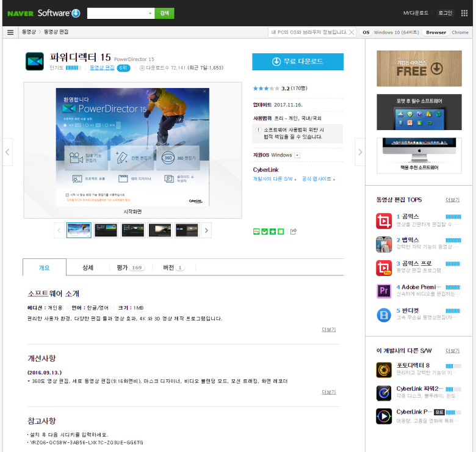Image resolution: width=476 pixels, height=452 pixels.
Task: Open 포토디렉터 8 title link
Action: [x=413, y=365]
